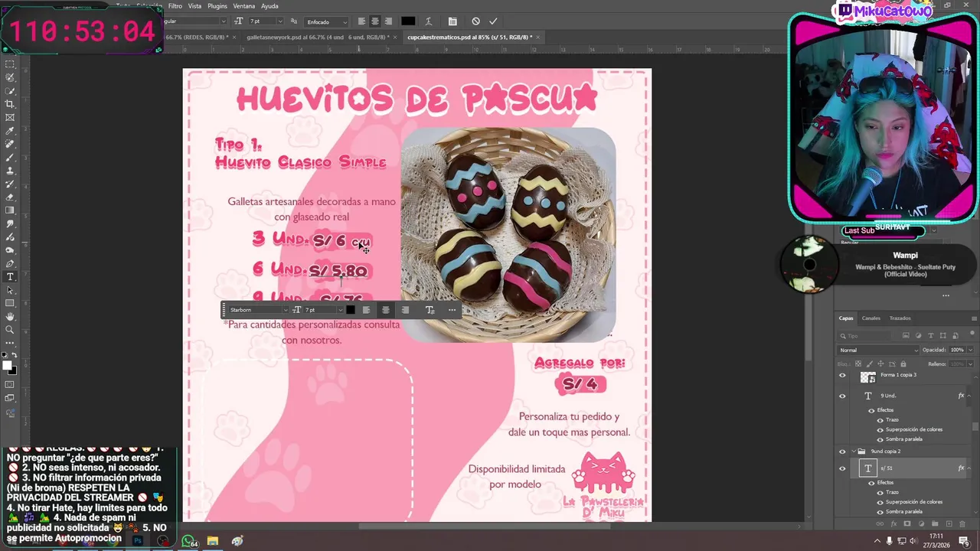
Task: Select the Clone Stamp tool
Action: (10, 170)
